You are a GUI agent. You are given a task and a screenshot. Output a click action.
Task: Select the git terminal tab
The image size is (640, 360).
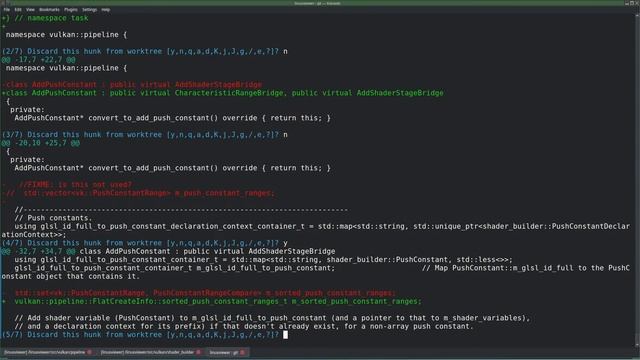227,352
